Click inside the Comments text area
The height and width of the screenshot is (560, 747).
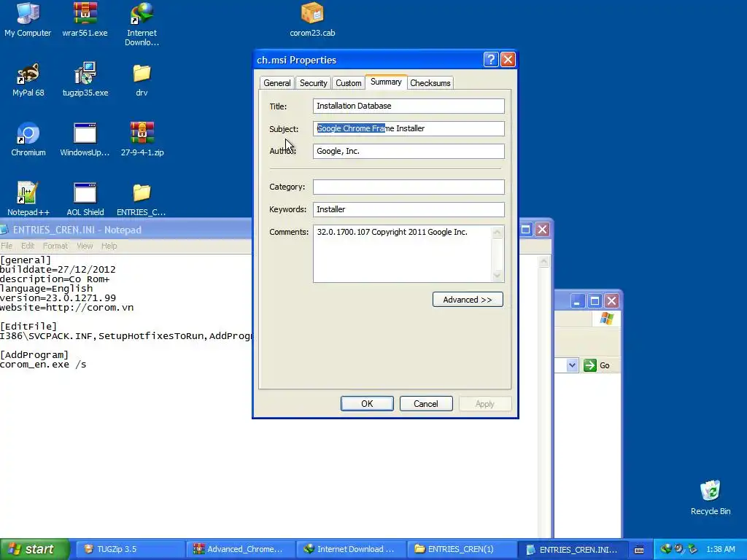(x=403, y=254)
